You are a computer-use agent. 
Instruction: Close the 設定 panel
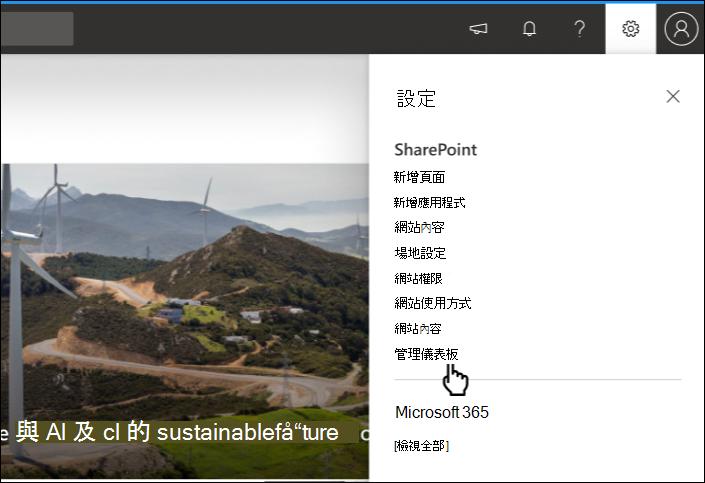(673, 96)
